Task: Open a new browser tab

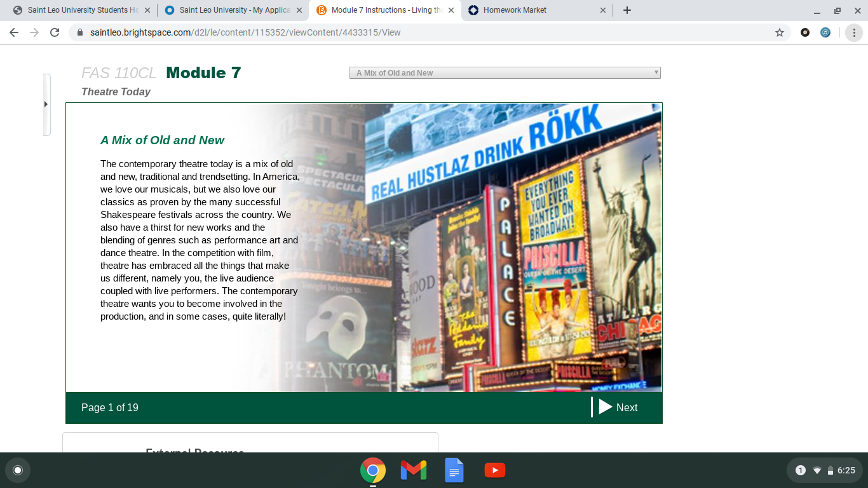Action: (x=627, y=10)
